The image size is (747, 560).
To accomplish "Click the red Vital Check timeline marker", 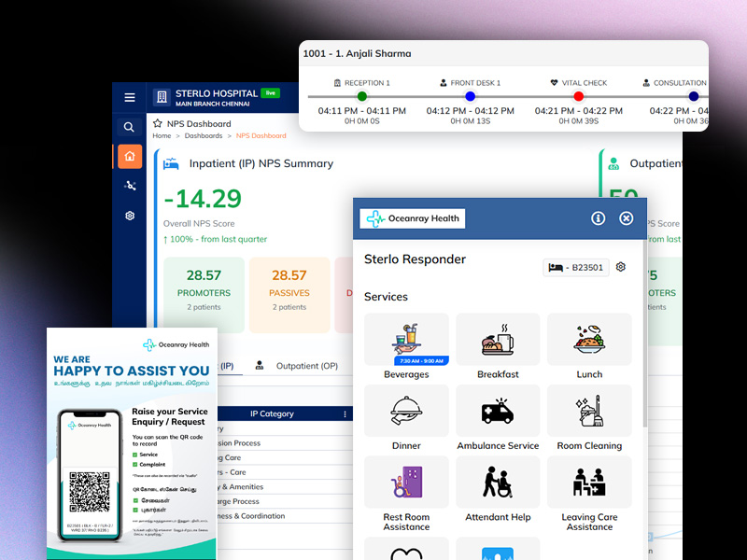I will click(x=578, y=96).
